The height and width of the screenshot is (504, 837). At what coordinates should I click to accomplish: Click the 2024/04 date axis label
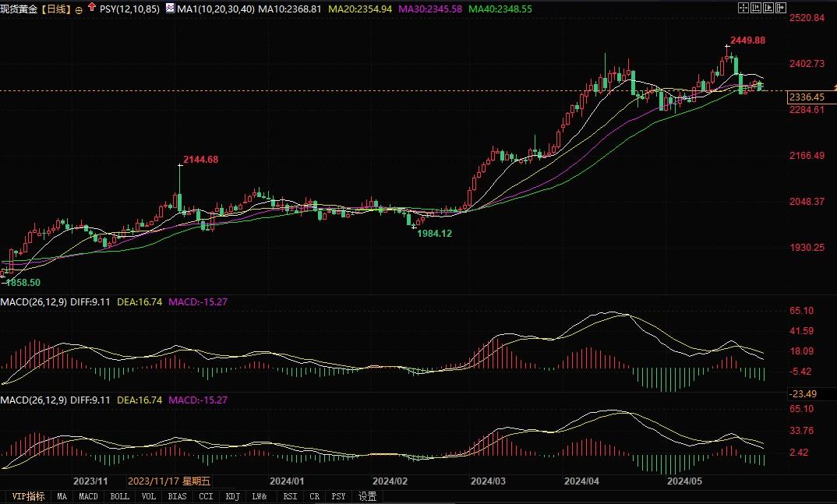click(x=581, y=481)
